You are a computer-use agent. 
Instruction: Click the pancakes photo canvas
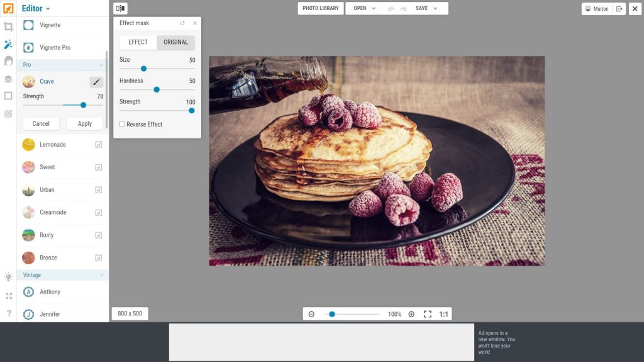[377, 161]
